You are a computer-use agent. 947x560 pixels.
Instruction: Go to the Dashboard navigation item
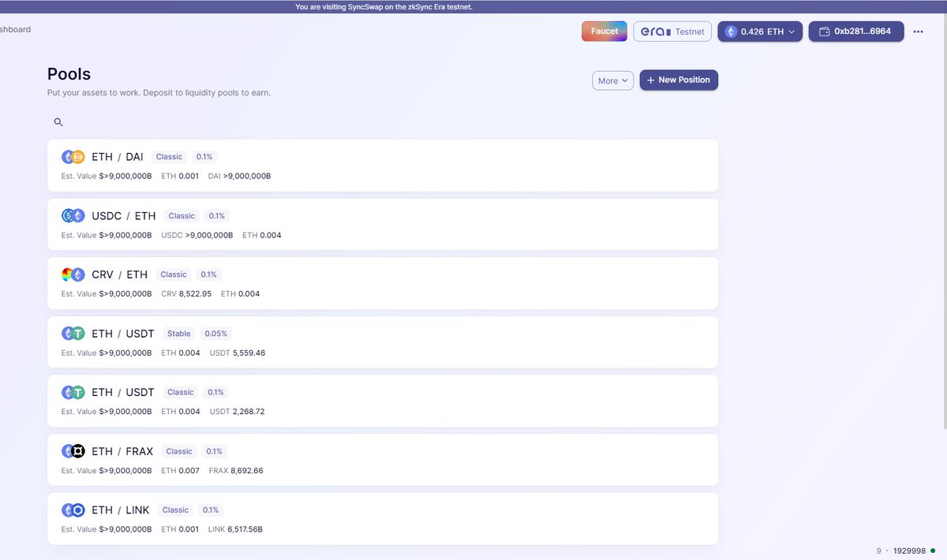click(x=16, y=29)
